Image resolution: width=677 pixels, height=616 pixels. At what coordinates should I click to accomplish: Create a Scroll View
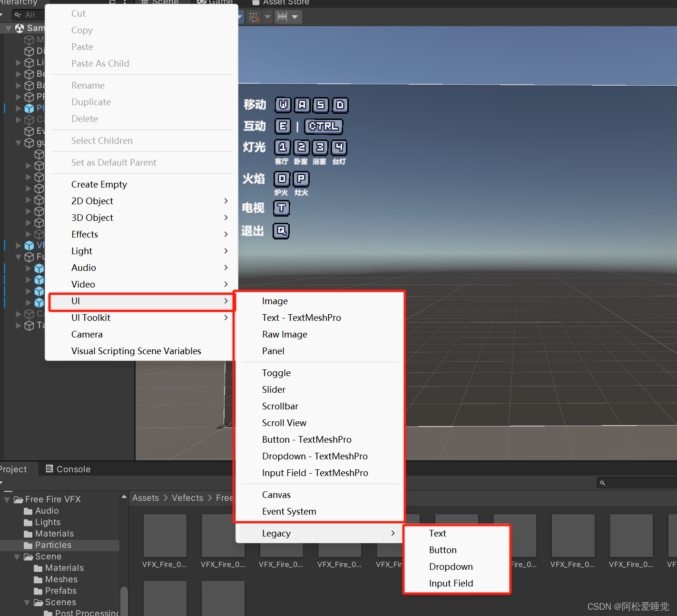(320, 423)
